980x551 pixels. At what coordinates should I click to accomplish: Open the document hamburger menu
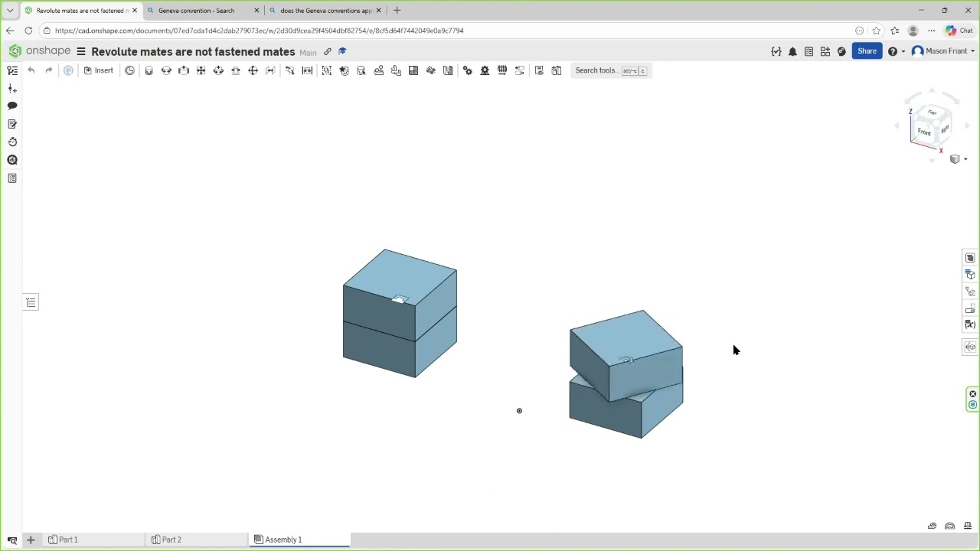pos(80,51)
